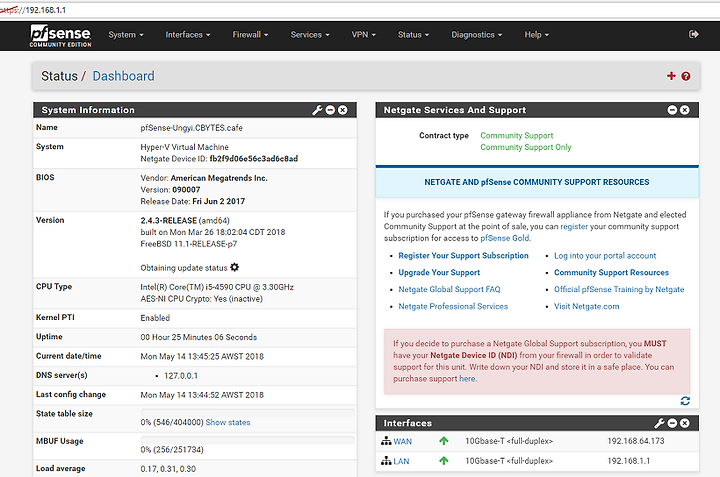Click version text 2.4.3-RELEASE
Viewport: 720px width, 477px height.
(169, 221)
